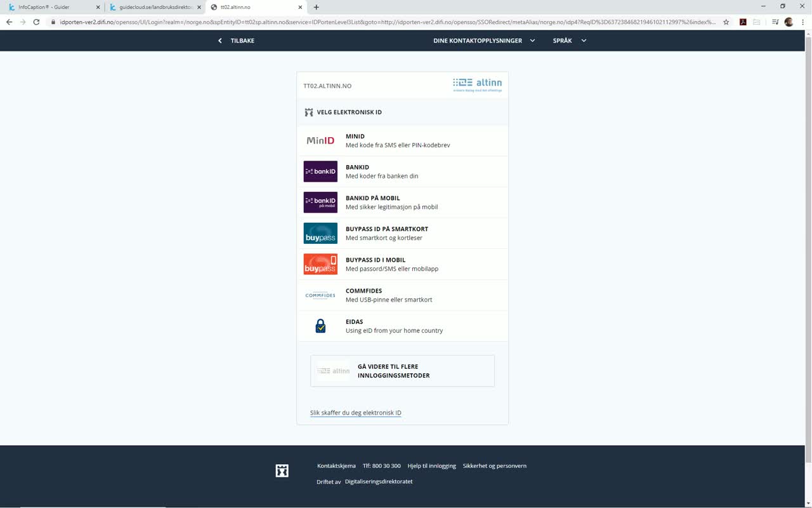812x508 pixels.
Task: Click the Commfides logo
Action: [320, 295]
